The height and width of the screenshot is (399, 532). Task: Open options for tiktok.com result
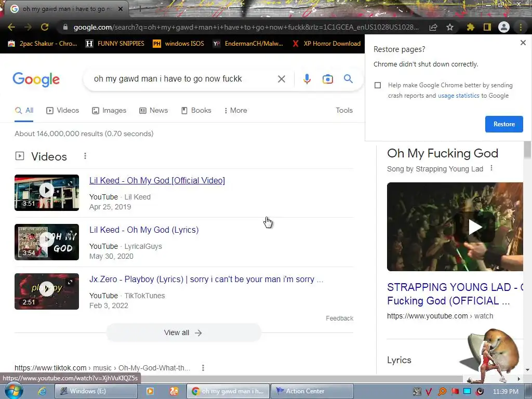point(203,368)
